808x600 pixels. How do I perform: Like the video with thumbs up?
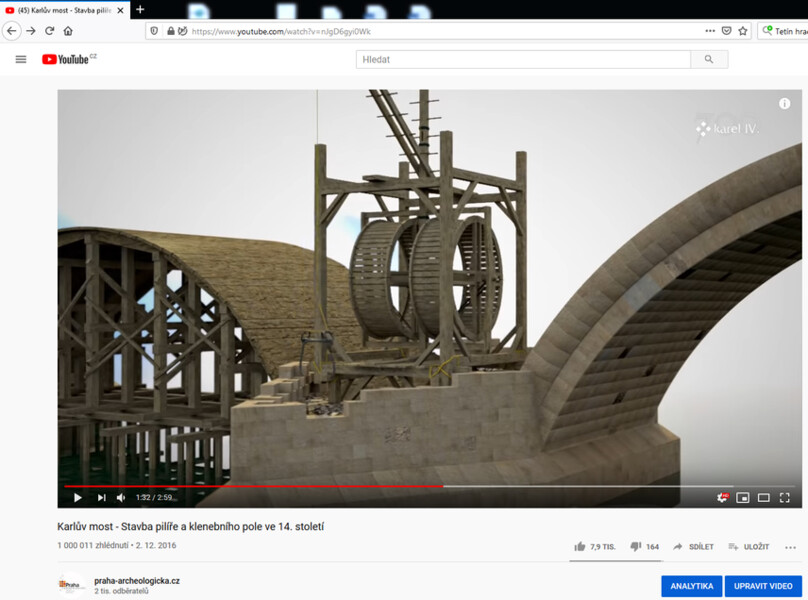click(580, 547)
